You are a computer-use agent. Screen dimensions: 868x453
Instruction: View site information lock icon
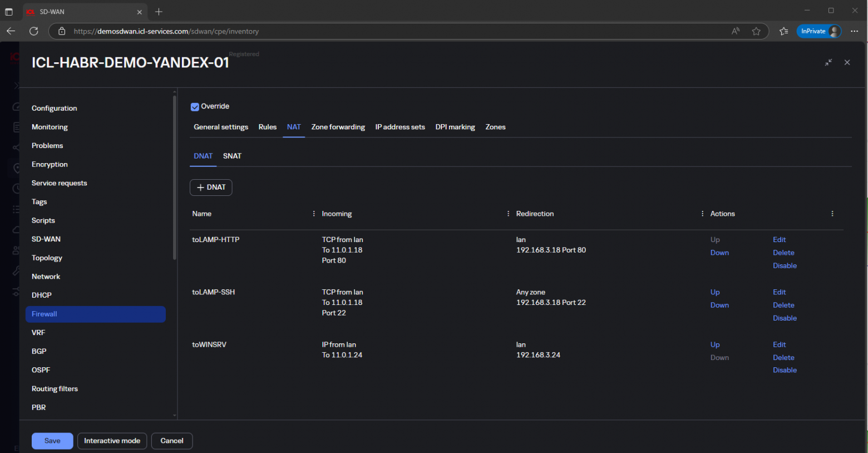pos(62,31)
